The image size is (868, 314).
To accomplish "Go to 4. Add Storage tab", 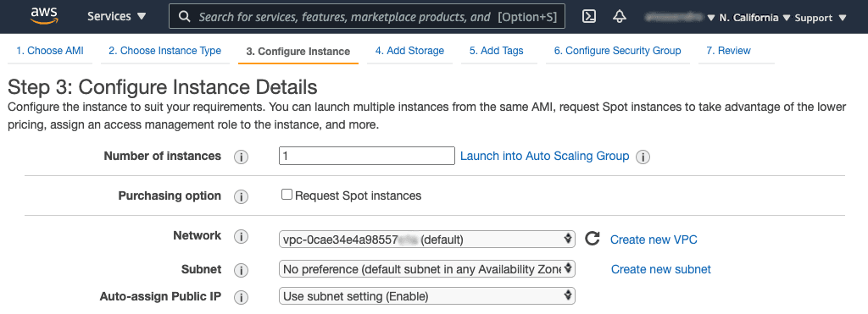I will (x=409, y=51).
